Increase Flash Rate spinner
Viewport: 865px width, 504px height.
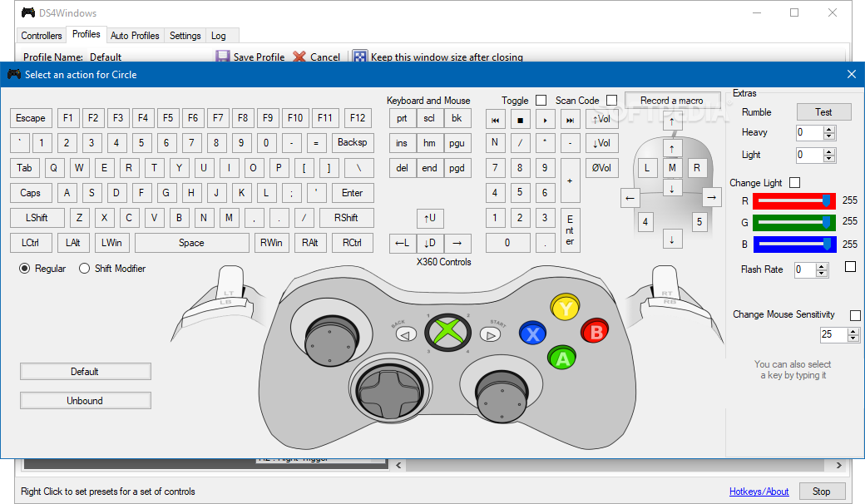point(822,267)
